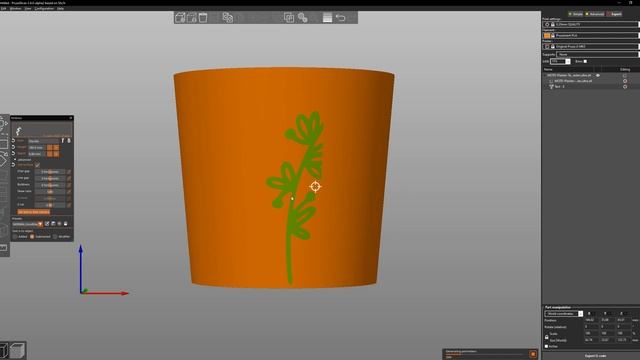Click the editing icon for the Text 1 row

(625, 87)
